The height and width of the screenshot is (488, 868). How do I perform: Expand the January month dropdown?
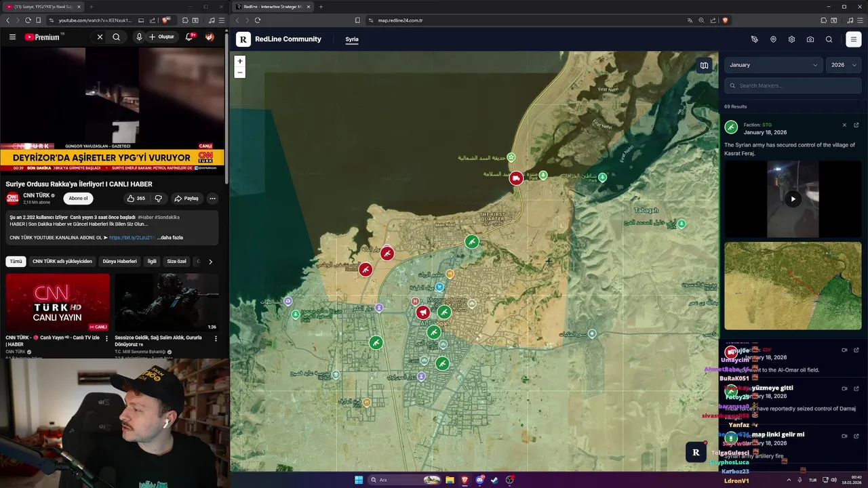tap(773, 65)
